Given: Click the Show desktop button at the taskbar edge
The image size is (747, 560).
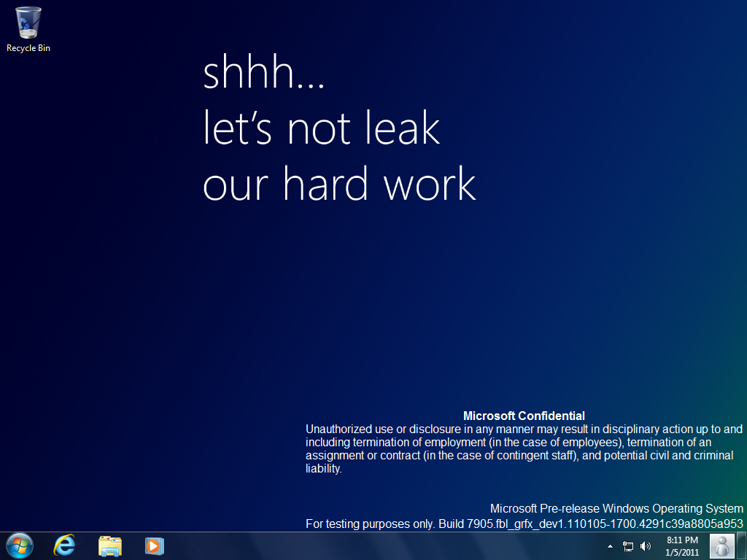Looking at the screenshot, I should tap(742, 545).
